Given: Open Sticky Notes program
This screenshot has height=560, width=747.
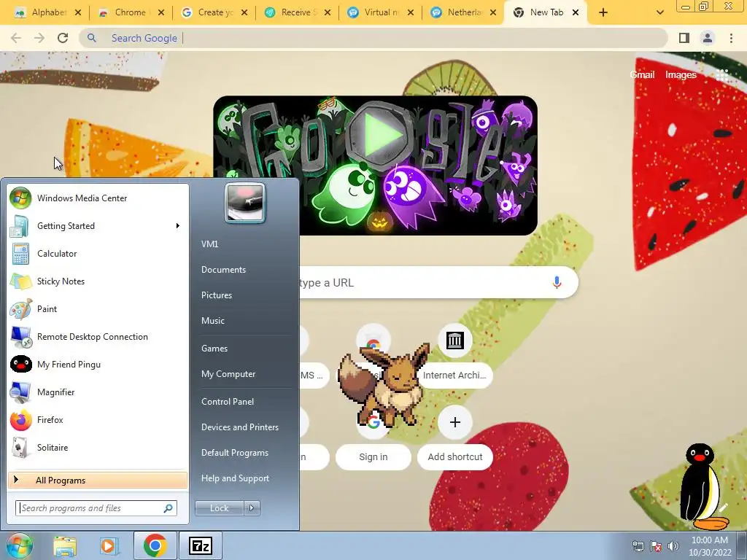Looking at the screenshot, I should point(98,281).
